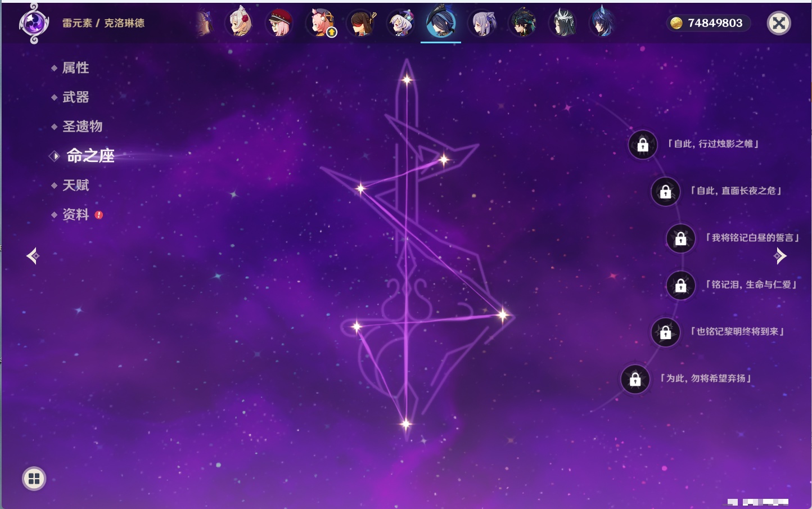Screen dimensions: 812x509
Task: View constellation 「我将铭记白昼的誓言」
Action: click(752, 237)
